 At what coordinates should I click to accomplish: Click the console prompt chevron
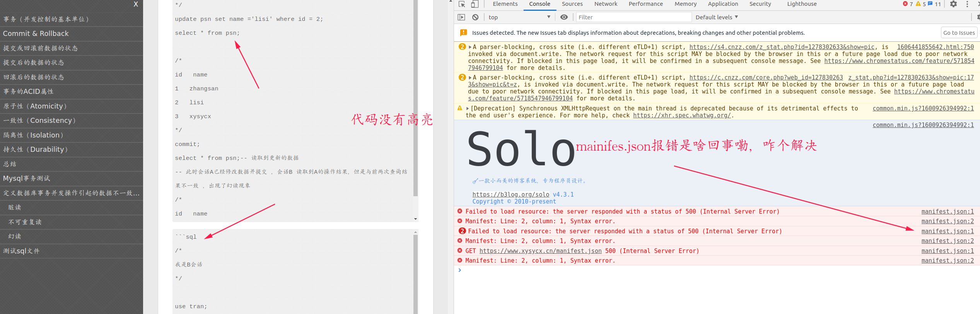[460, 270]
